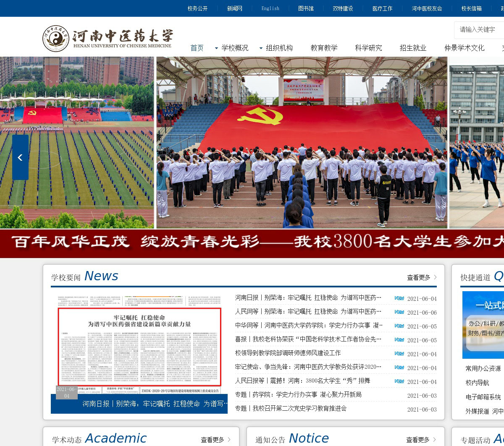This screenshot has width=504, height=446.
Task: Open news 中华网等｜河南中医药大学药学院
Action: [x=309, y=326]
